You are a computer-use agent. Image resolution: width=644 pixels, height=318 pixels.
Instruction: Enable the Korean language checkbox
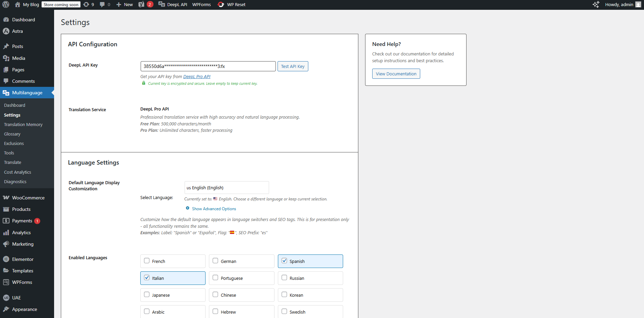[x=284, y=294]
